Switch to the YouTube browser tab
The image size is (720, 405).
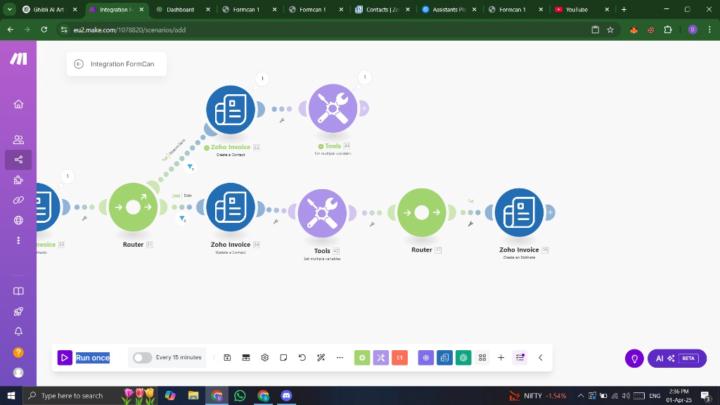tap(577, 9)
